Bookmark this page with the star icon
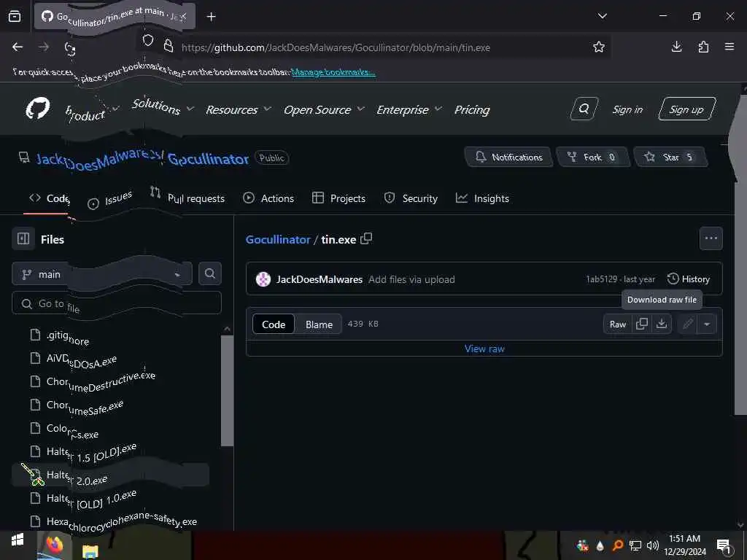The image size is (747, 560). pos(598,47)
